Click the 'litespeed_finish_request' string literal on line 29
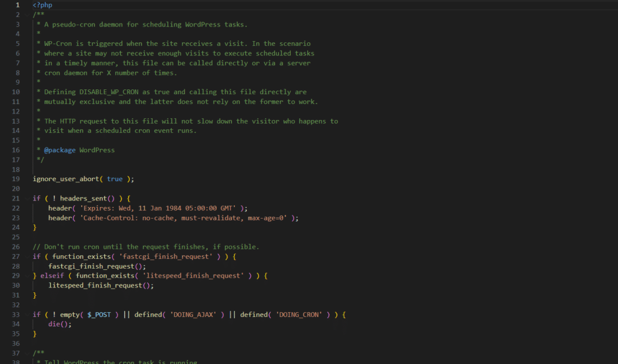This screenshot has width=618, height=364. [x=193, y=276]
